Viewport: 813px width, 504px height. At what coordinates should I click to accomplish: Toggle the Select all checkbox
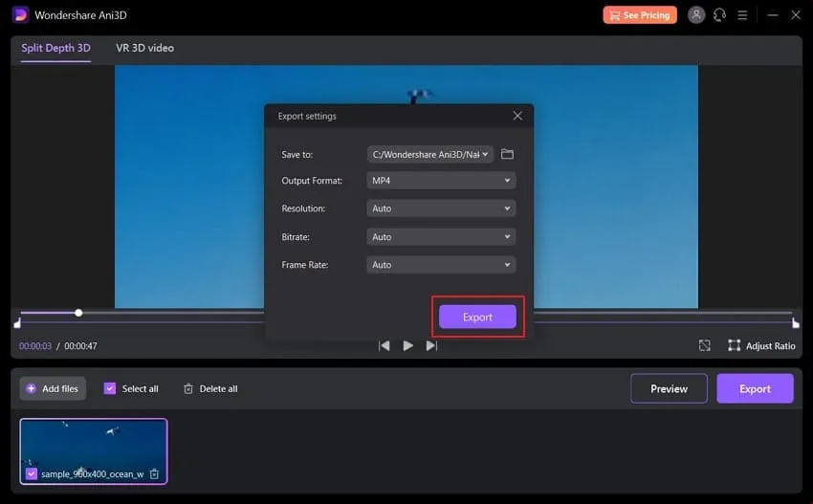pyautogui.click(x=110, y=388)
